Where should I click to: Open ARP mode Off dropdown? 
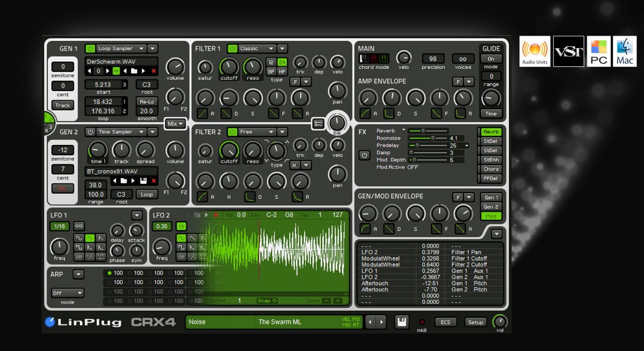click(68, 293)
